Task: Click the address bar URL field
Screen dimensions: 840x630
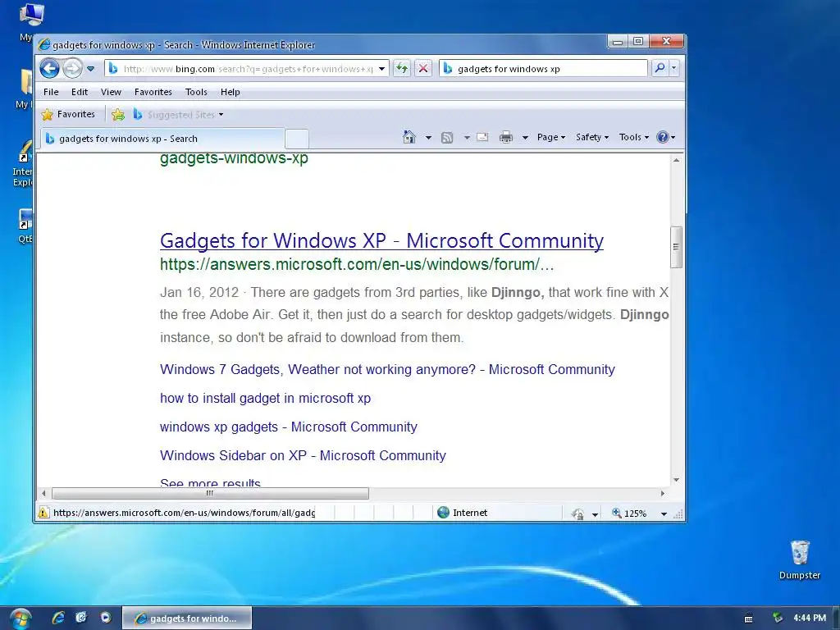Action: point(248,69)
